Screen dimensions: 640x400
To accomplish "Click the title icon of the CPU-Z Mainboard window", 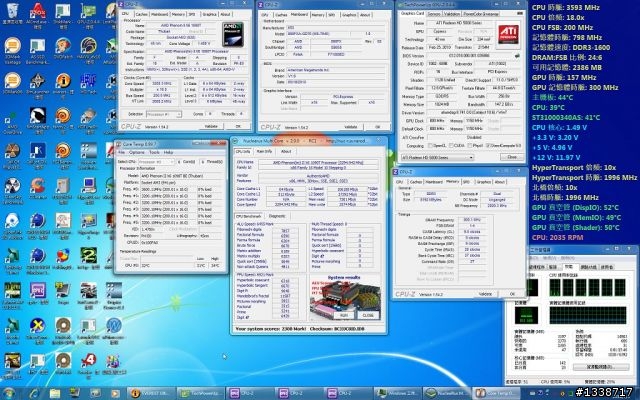I will (261, 4).
